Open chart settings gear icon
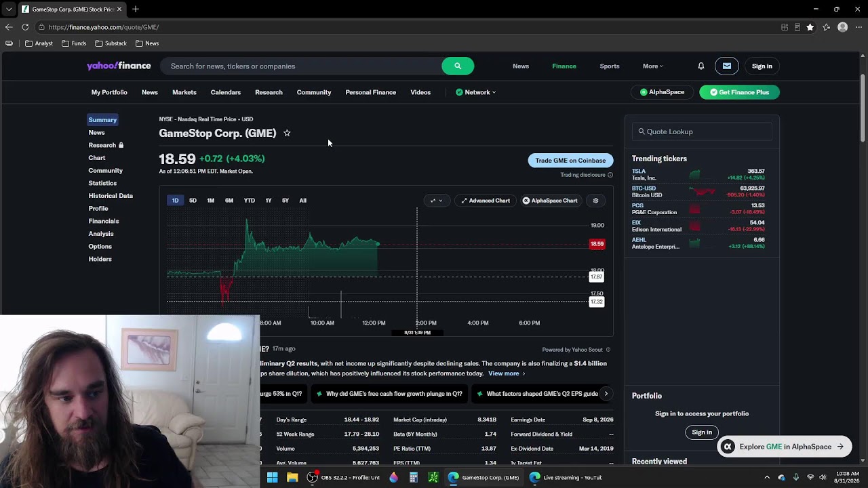This screenshot has height=488, width=868. (x=596, y=201)
